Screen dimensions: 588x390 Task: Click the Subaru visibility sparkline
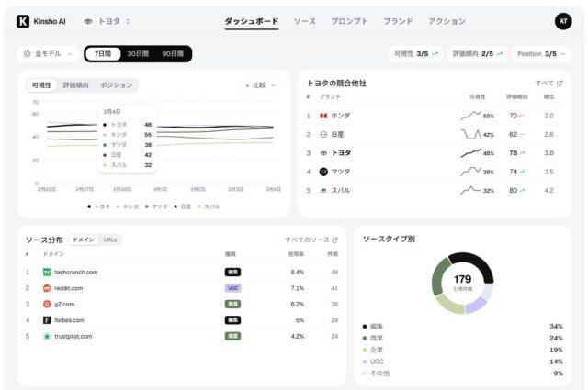[470, 190]
